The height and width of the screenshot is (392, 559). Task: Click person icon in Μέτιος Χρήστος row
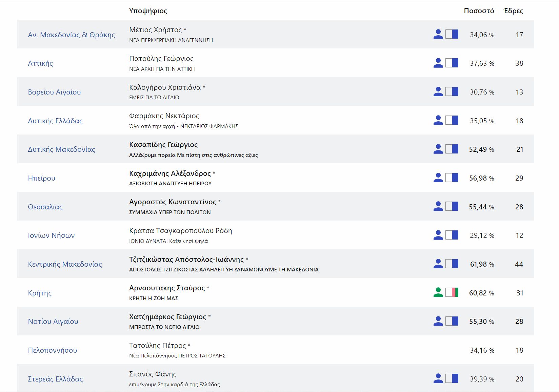click(x=438, y=34)
